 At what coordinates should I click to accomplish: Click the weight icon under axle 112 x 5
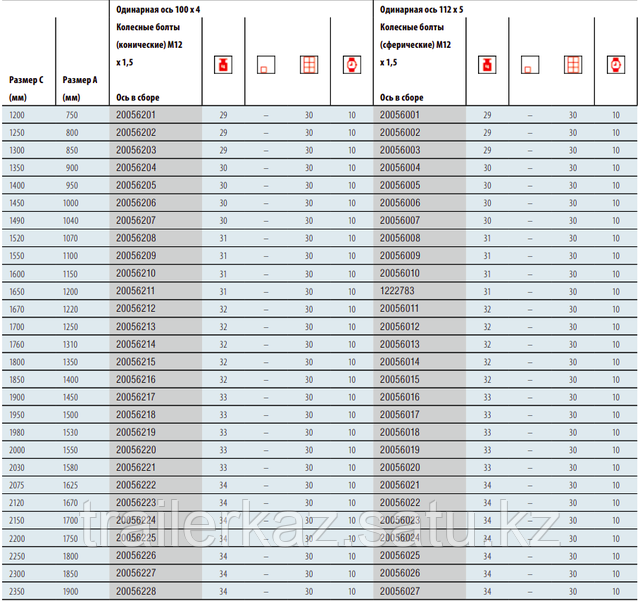point(487,65)
